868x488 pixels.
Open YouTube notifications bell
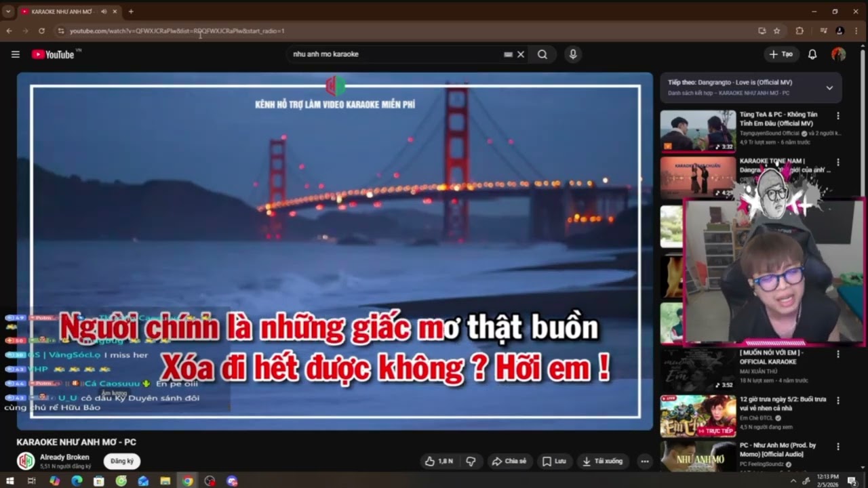point(812,54)
